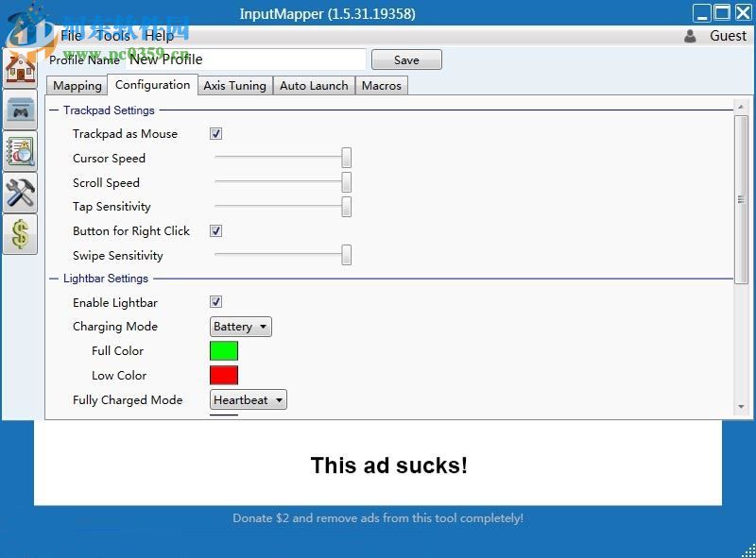Open the profiles notebook sidebar icon
The height and width of the screenshot is (558, 756).
(20, 152)
